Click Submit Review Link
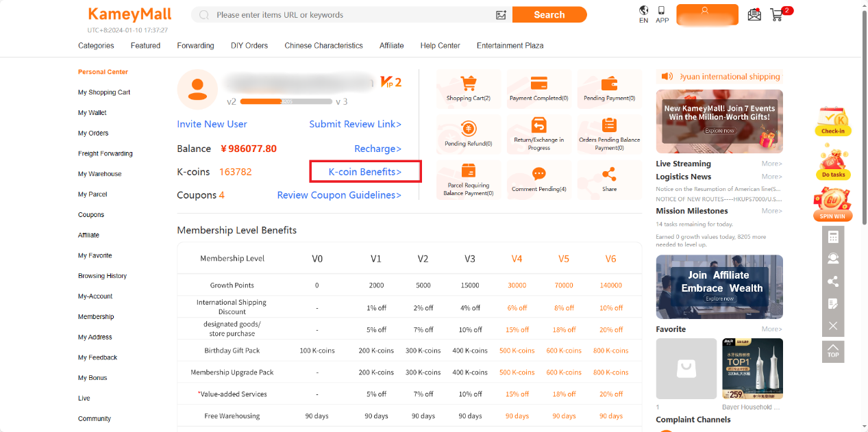The width and height of the screenshot is (868, 432). [355, 124]
